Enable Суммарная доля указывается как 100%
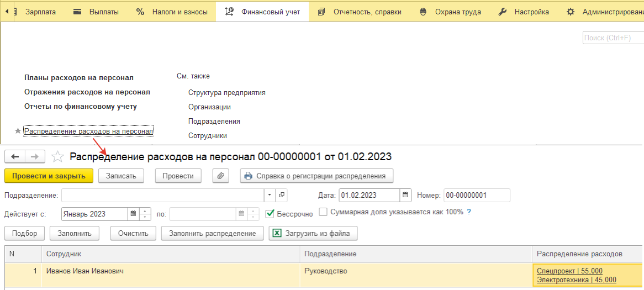 [323, 212]
